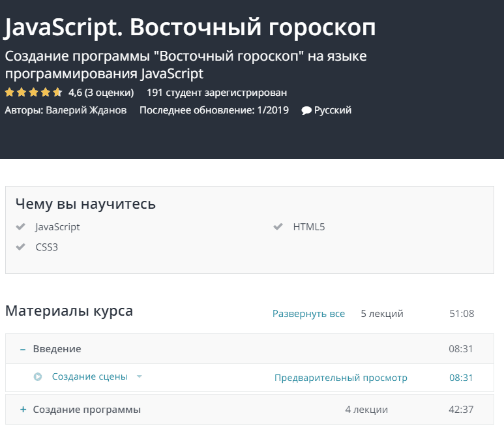
Task: Click the star rating icons
Action: coord(34,92)
